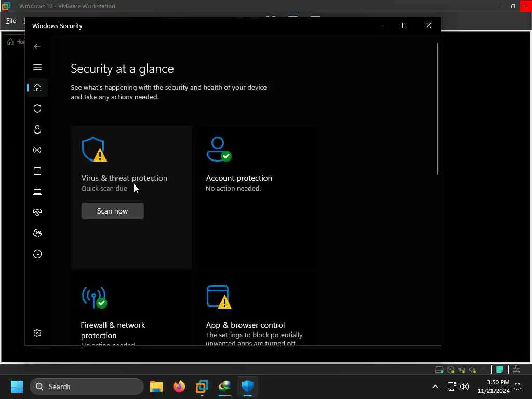
Task: Click the Windows Security shield taskbar icon
Action: pos(248,387)
